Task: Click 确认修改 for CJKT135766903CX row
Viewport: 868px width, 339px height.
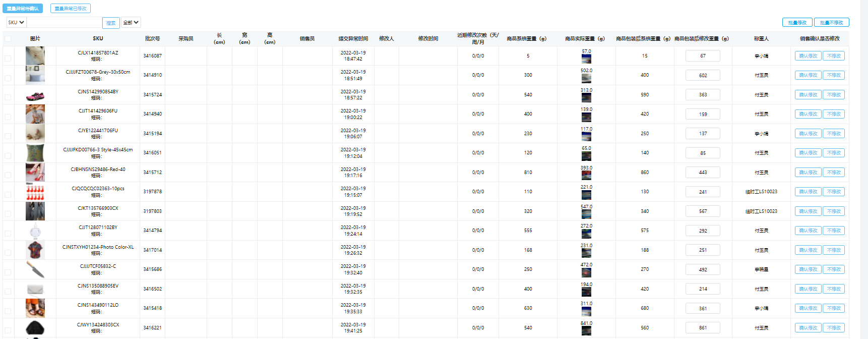Action: coord(808,211)
